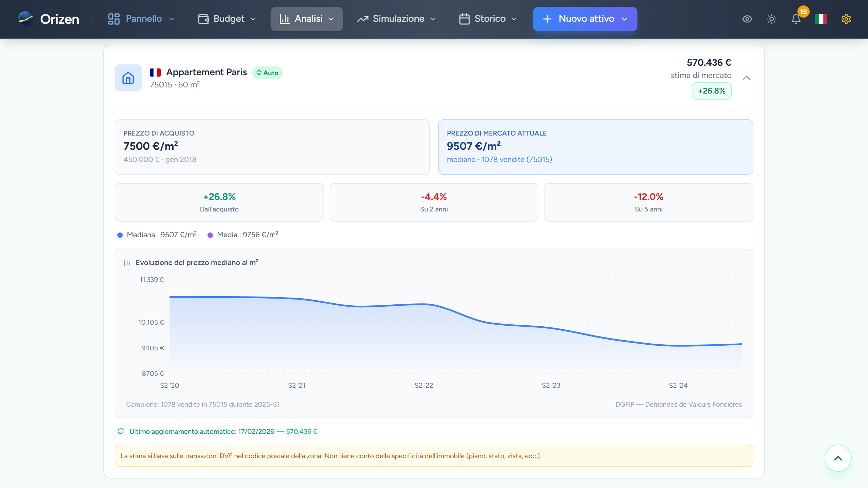This screenshot has height=488, width=868.
Task: Collapse the Appartement Paris card with the chevron
Action: [x=747, y=78]
